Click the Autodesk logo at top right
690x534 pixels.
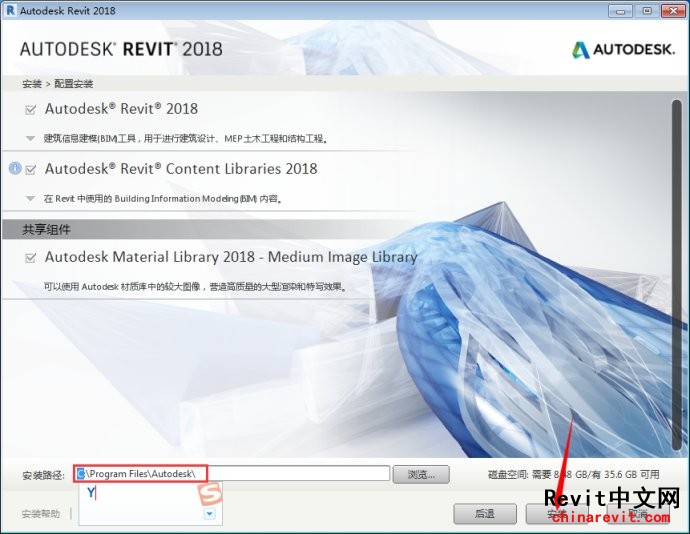(623, 49)
